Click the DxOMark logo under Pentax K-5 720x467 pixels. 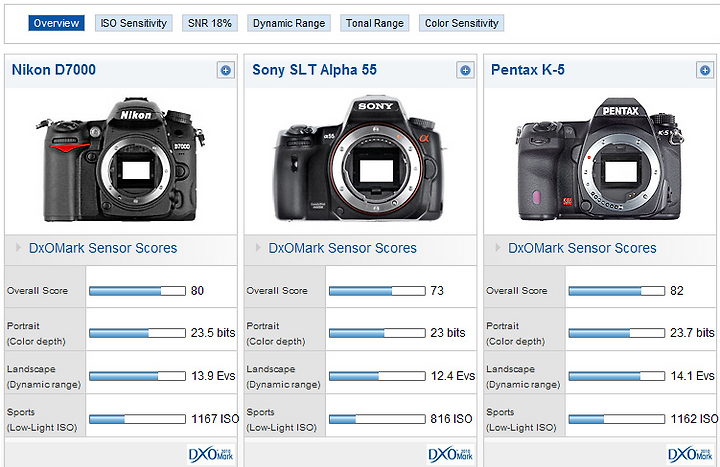click(690, 454)
